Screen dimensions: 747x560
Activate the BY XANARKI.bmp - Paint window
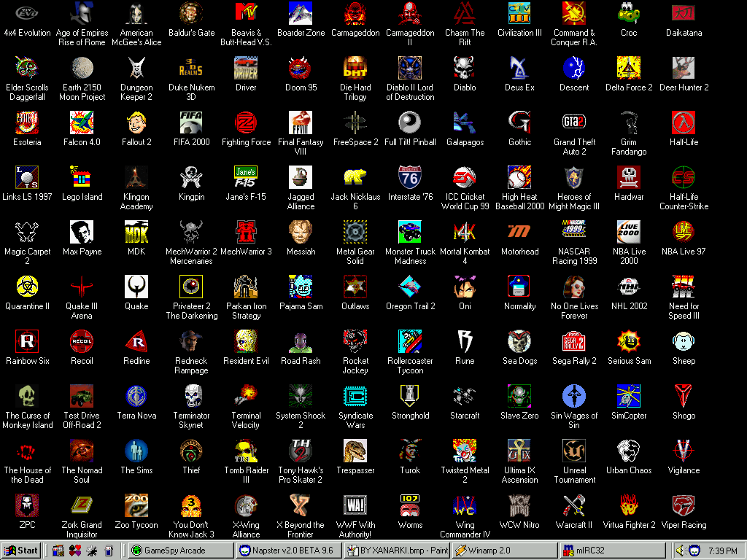[x=398, y=551]
